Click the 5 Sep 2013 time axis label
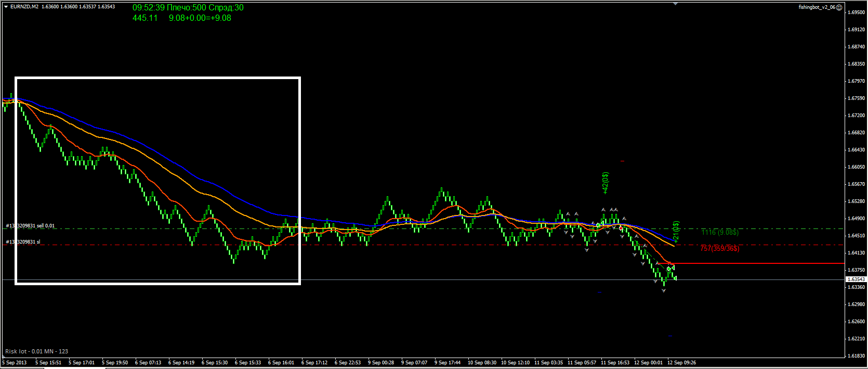 pyautogui.click(x=15, y=362)
